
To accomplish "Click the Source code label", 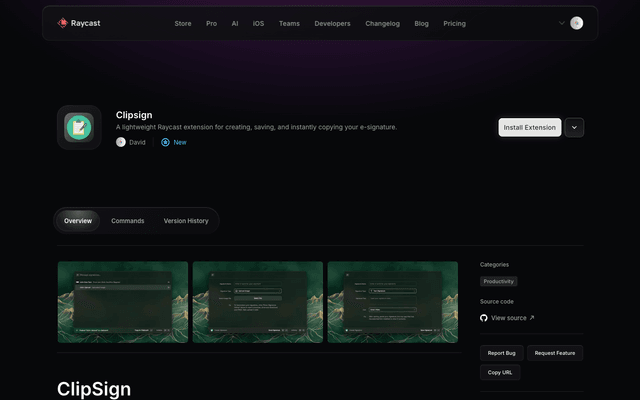I will pyautogui.click(x=497, y=302).
